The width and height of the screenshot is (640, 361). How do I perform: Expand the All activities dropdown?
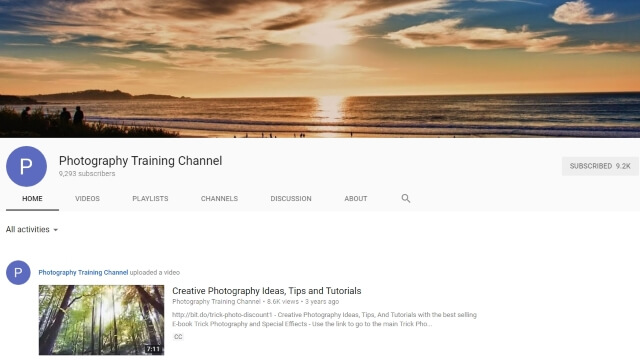point(32,230)
